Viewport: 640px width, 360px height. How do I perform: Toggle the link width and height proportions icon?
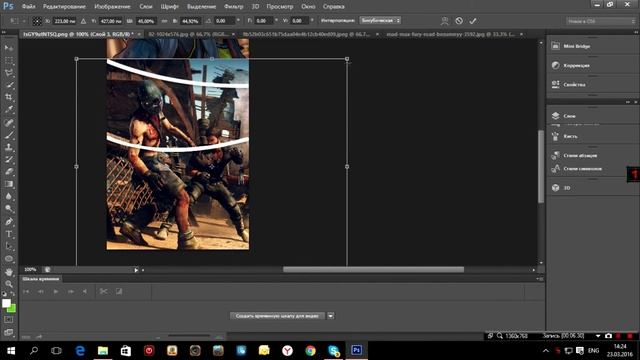tap(164, 21)
